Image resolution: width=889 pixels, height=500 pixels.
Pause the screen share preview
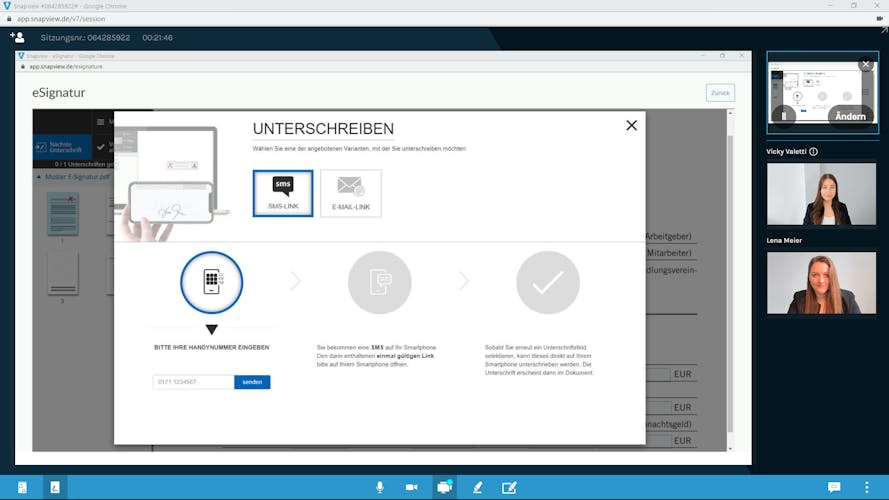tap(785, 116)
